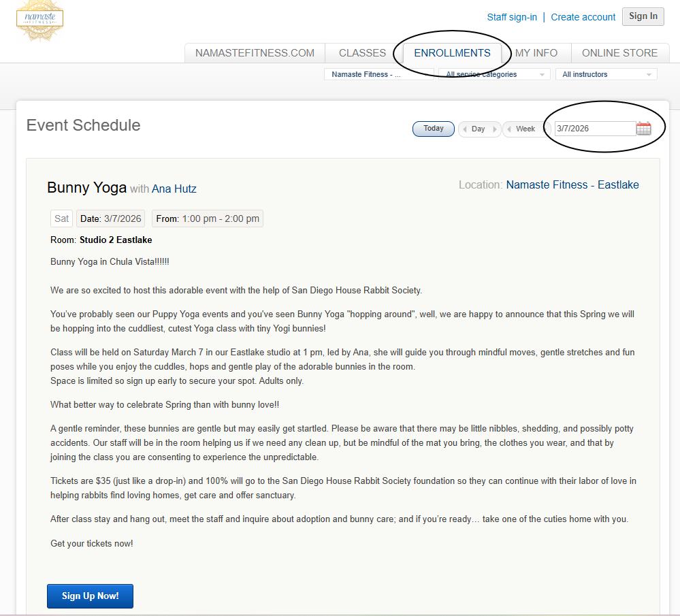Go to the ONLINE STORE tab
Image resolution: width=680 pixels, height=616 pixels.
[619, 53]
